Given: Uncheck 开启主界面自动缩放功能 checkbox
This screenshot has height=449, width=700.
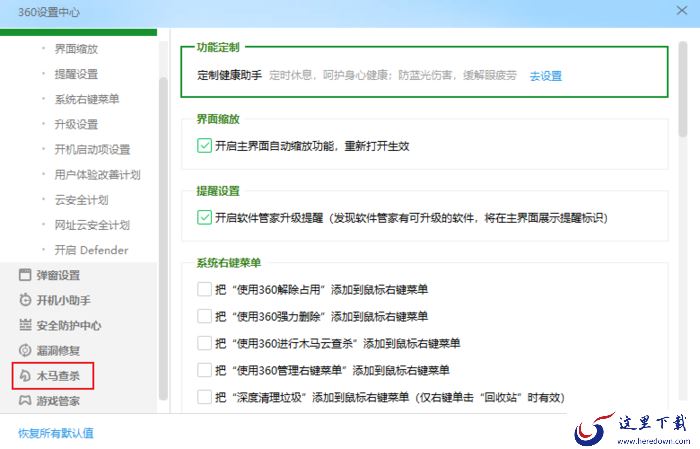Looking at the screenshot, I should pyautogui.click(x=204, y=146).
